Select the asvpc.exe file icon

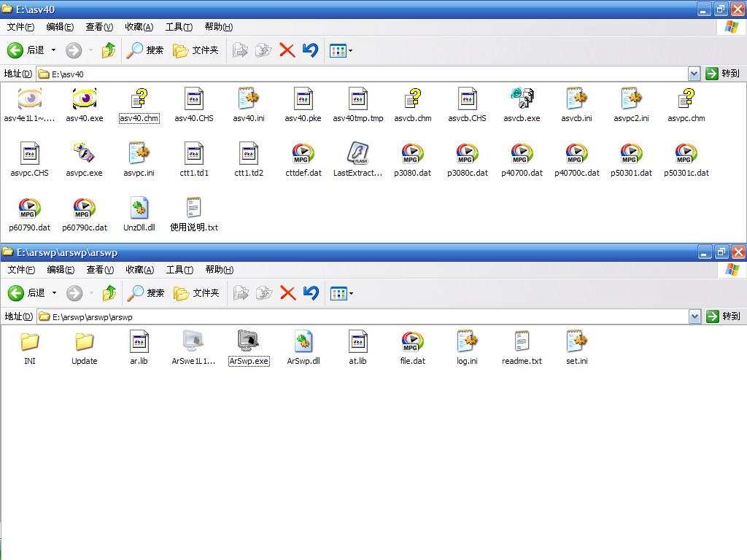pyautogui.click(x=85, y=154)
